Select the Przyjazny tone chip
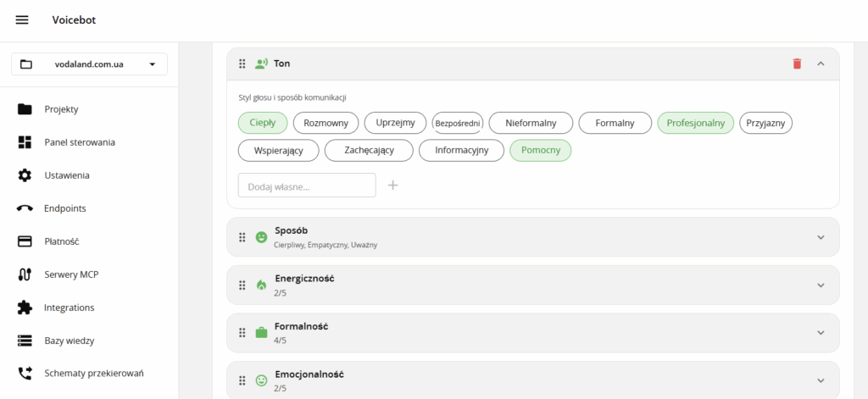The height and width of the screenshot is (399, 868). click(766, 123)
